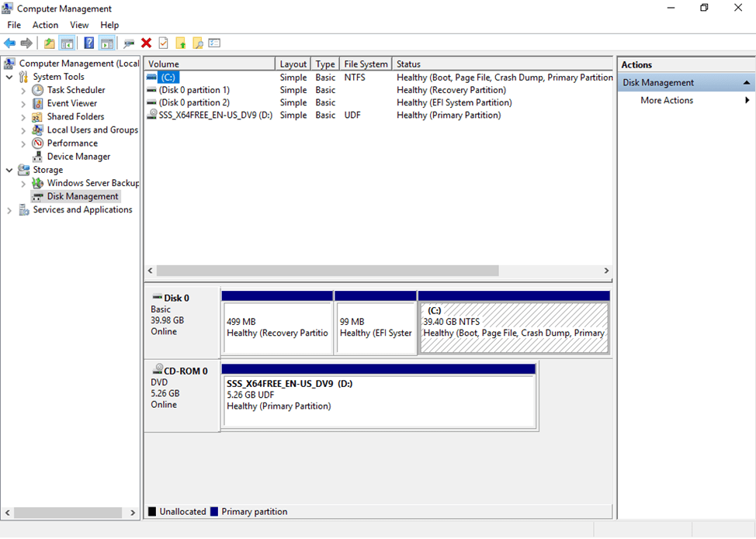Image resolution: width=756 pixels, height=539 pixels.
Task: Expand the Shared Folders node arrow
Action: click(23, 117)
